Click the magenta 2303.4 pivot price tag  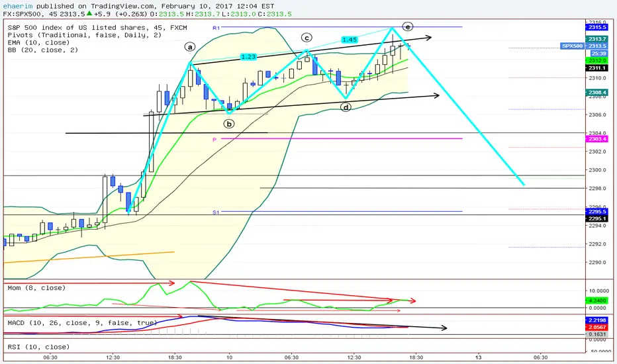coord(597,139)
